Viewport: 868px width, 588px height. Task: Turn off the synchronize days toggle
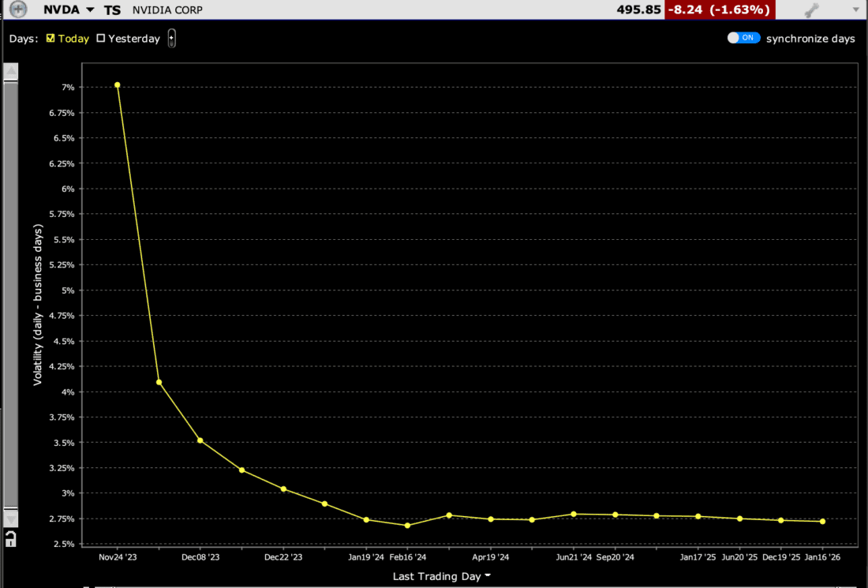pos(743,37)
